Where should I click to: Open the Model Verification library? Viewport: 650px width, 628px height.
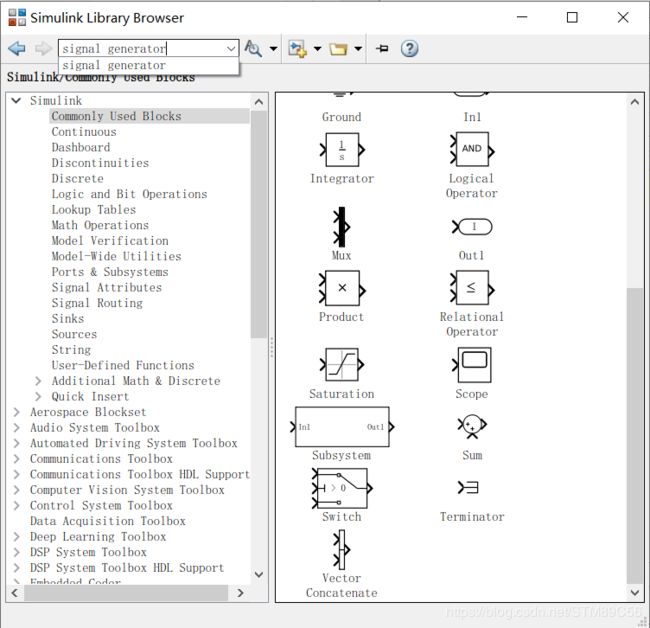[110, 241]
